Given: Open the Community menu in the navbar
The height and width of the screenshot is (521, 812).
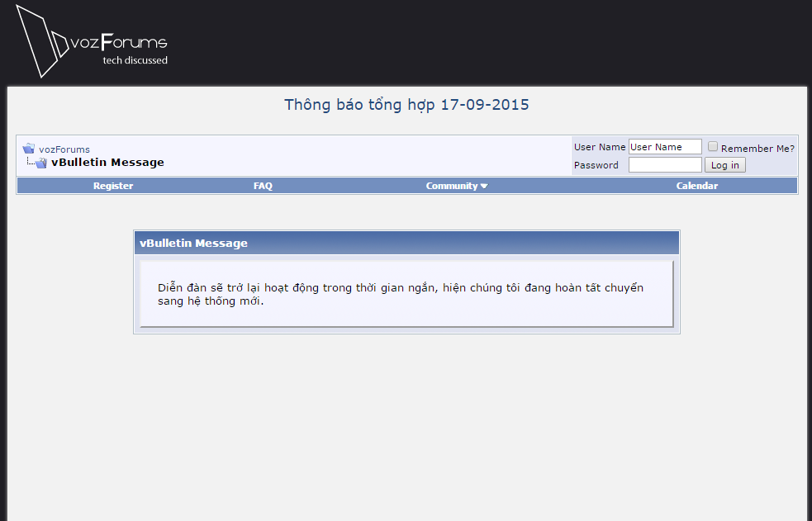Looking at the screenshot, I should [x=452, y=186].
